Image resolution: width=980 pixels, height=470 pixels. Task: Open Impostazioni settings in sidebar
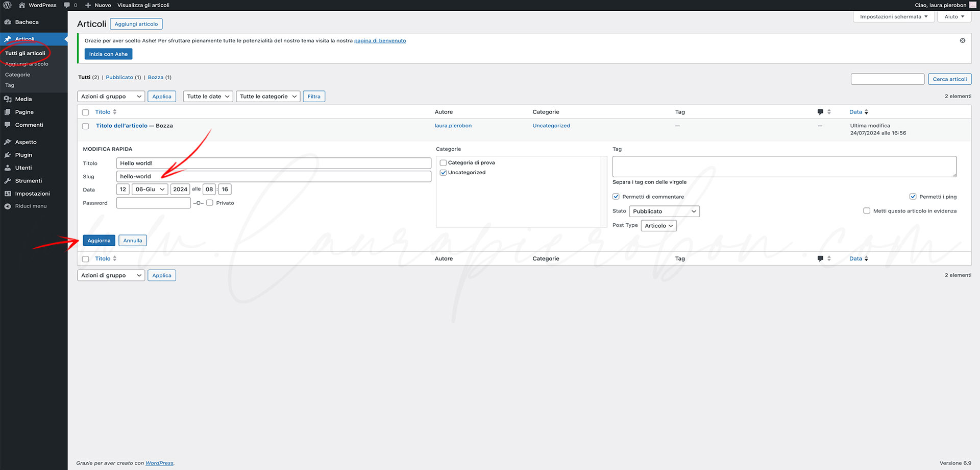click(32, 194)
